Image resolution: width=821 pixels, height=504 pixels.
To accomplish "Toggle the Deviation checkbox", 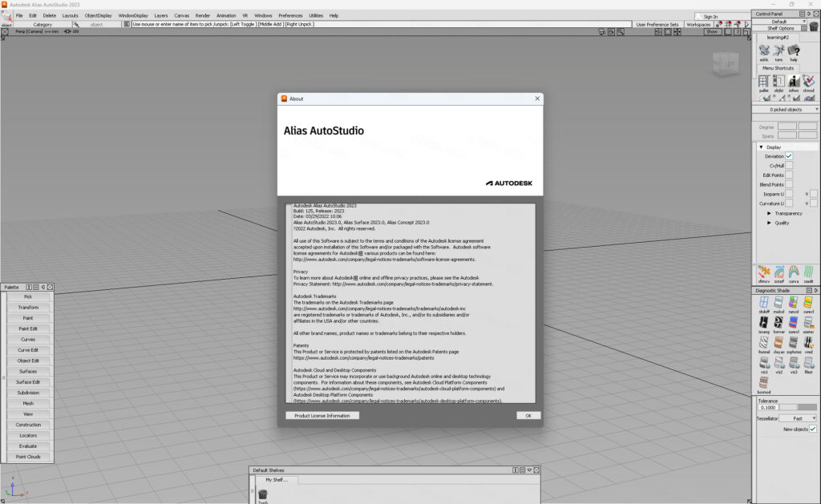I will pyautogui.click(x=789, y=156).
